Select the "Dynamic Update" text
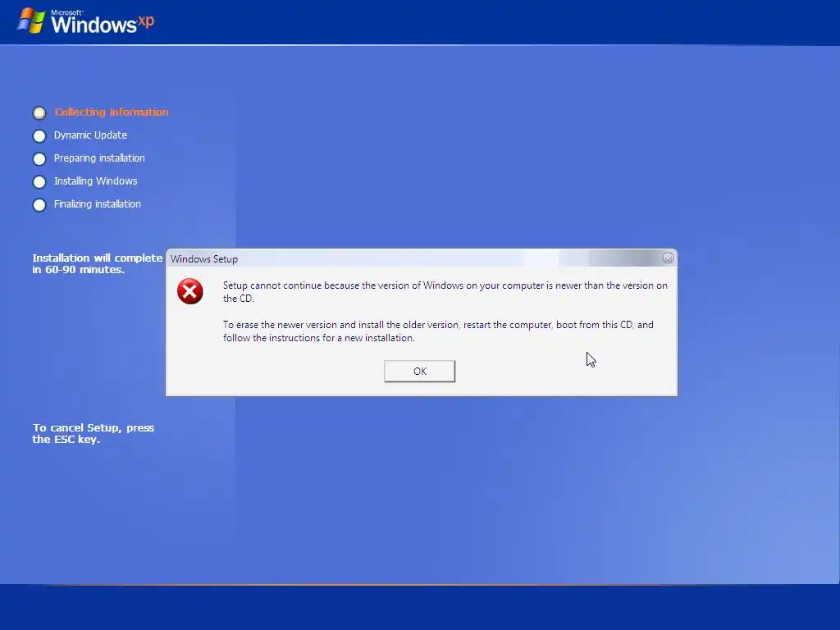840x630 pixels. tap(90, 135)
